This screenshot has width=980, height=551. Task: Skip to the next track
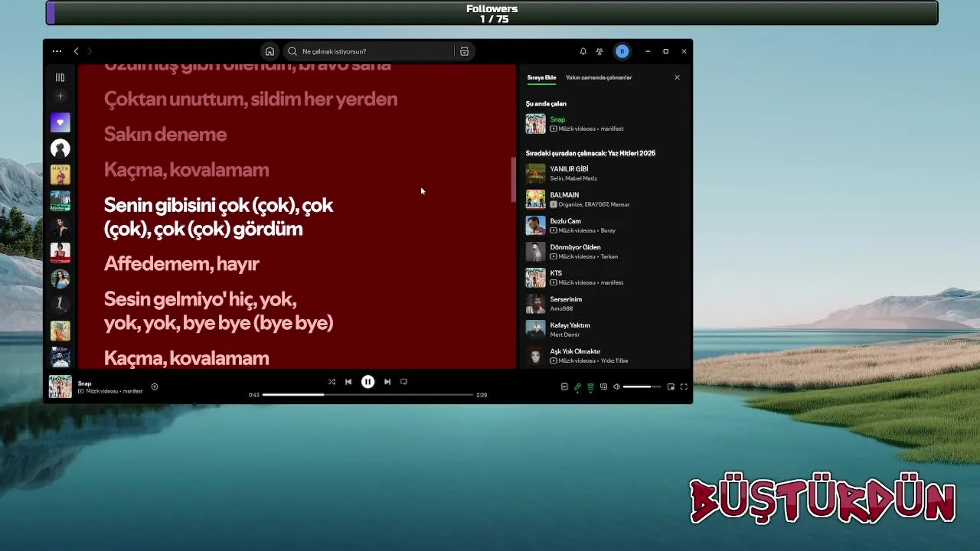387,382
